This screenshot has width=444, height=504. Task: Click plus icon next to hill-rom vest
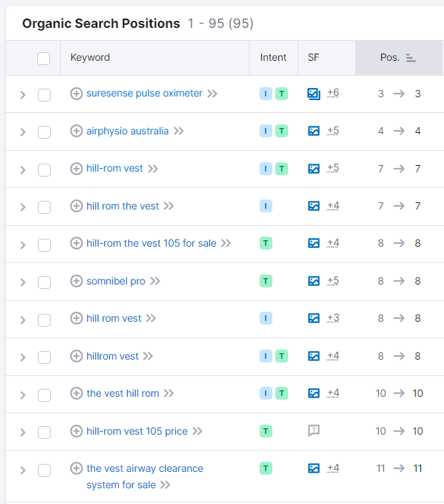tap(77, 169)
